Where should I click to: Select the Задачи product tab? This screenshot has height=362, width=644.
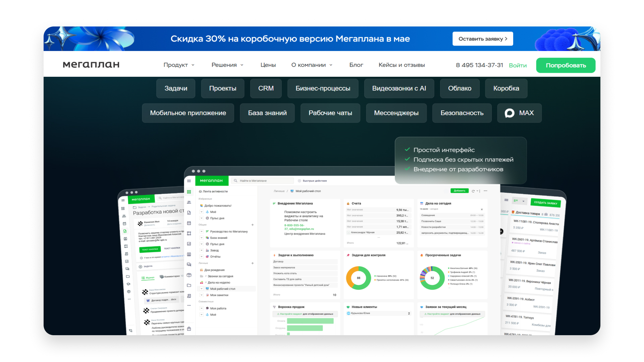[x=176, y=88]
